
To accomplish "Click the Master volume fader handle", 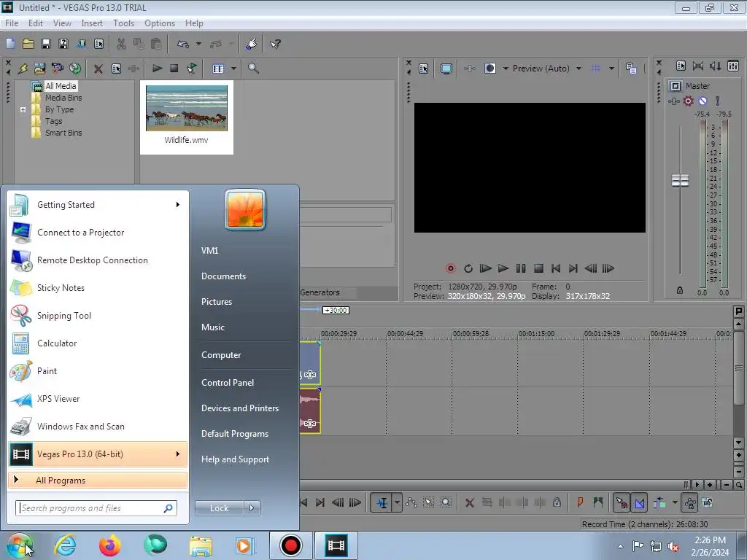I will pos(680,181).
